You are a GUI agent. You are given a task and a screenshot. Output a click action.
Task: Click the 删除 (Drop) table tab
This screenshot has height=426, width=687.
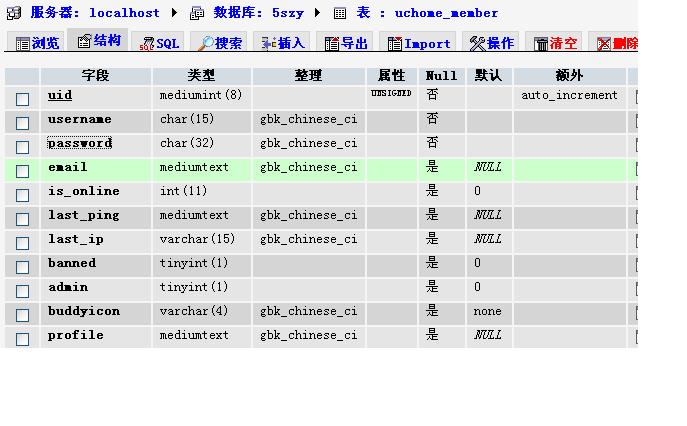coord(613,43)
